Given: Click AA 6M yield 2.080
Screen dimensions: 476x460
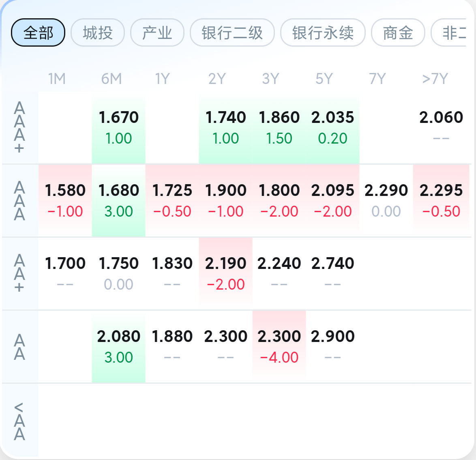Looking at the screenshot, I should [119, 347].
